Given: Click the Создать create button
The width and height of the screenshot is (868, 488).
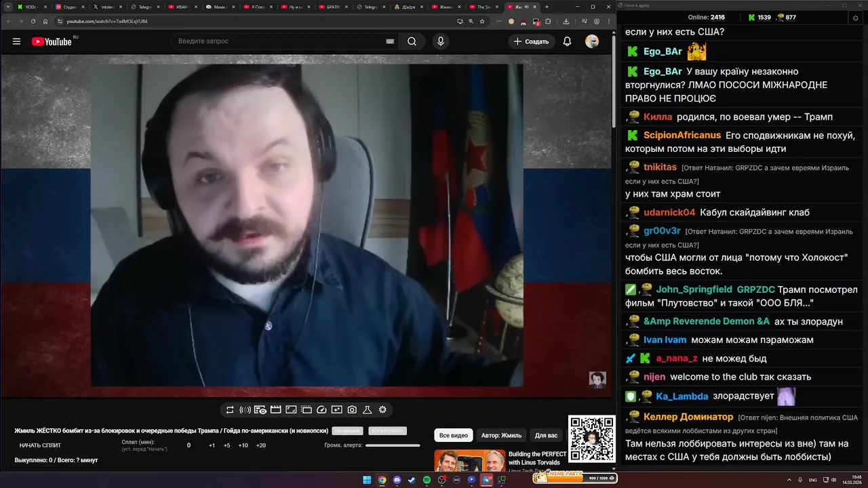Looking at the screenshot, I should pos(531,41).
